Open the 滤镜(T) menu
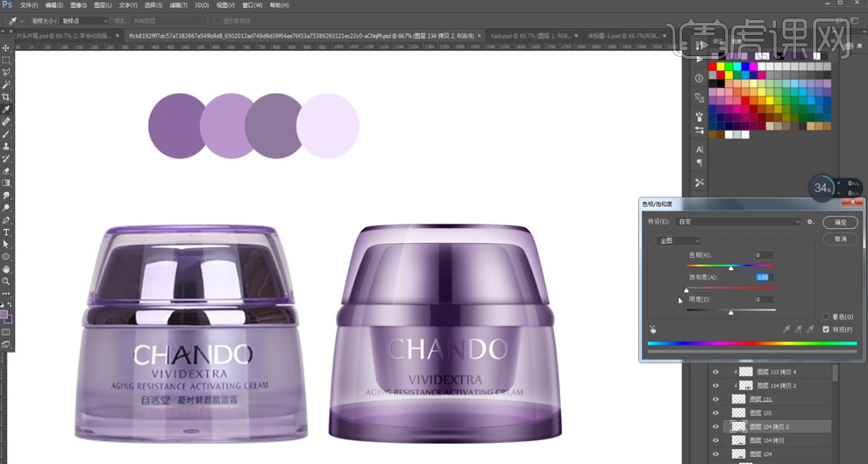 coord(178,5)
